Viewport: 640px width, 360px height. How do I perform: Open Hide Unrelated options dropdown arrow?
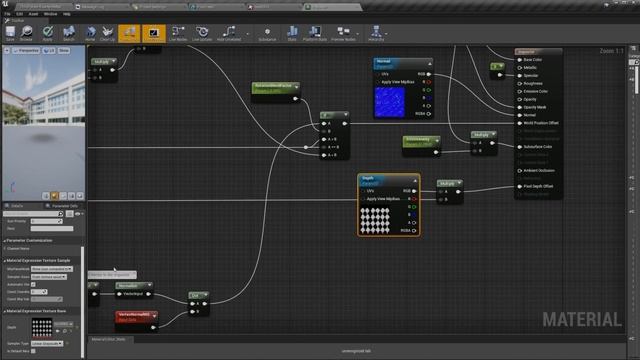247,34
